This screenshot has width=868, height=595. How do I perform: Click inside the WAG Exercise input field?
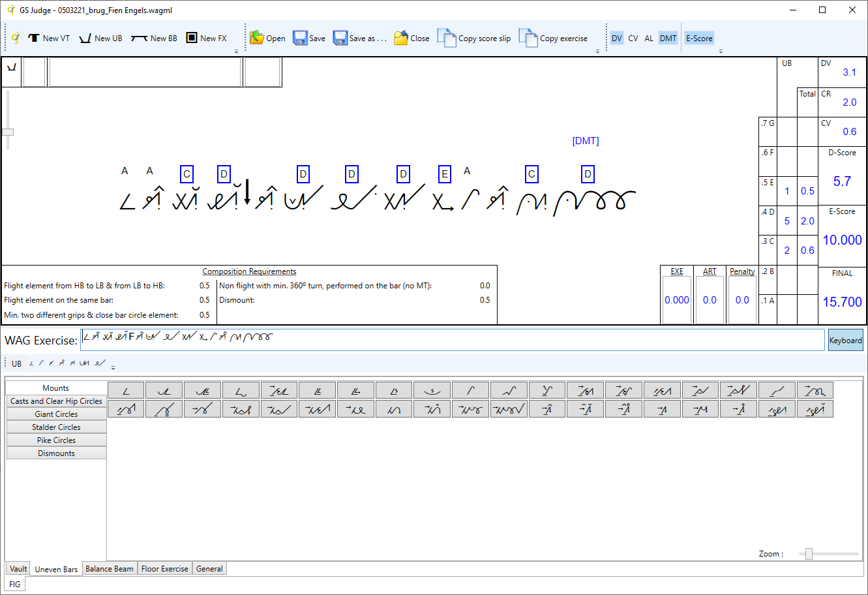391,340
